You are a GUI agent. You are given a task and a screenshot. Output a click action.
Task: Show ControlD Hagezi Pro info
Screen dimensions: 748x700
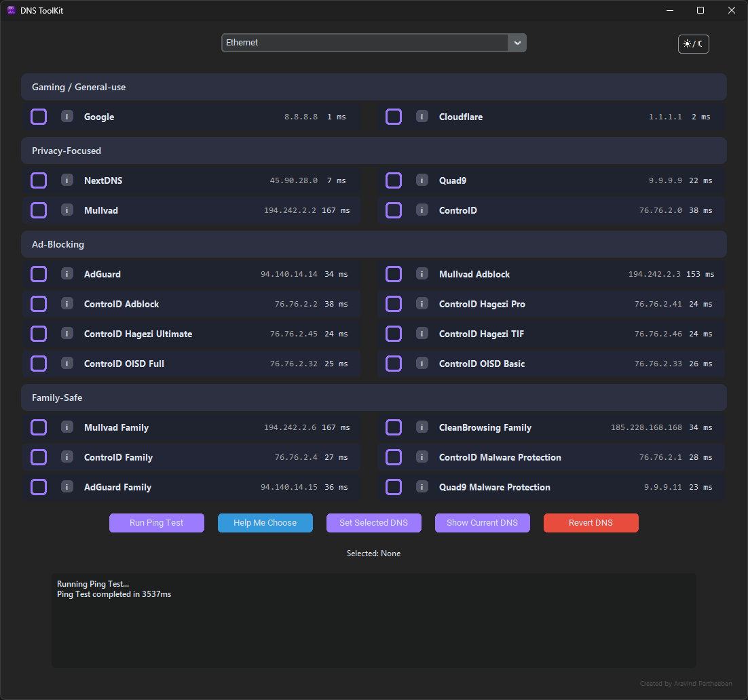coord(422,304)
